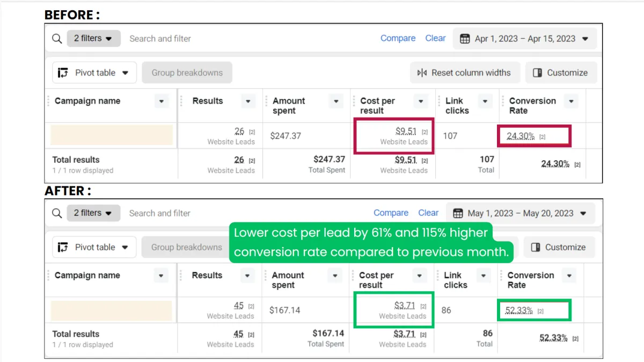Click $167.14 amount spent in campaign row

coord(285,310)
